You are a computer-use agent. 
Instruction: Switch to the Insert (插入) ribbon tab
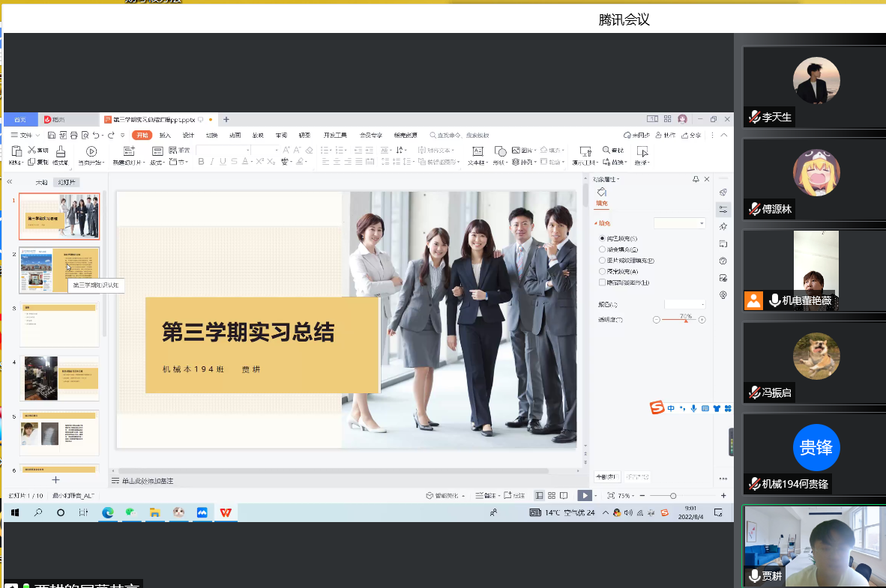(x=165, y=136)
